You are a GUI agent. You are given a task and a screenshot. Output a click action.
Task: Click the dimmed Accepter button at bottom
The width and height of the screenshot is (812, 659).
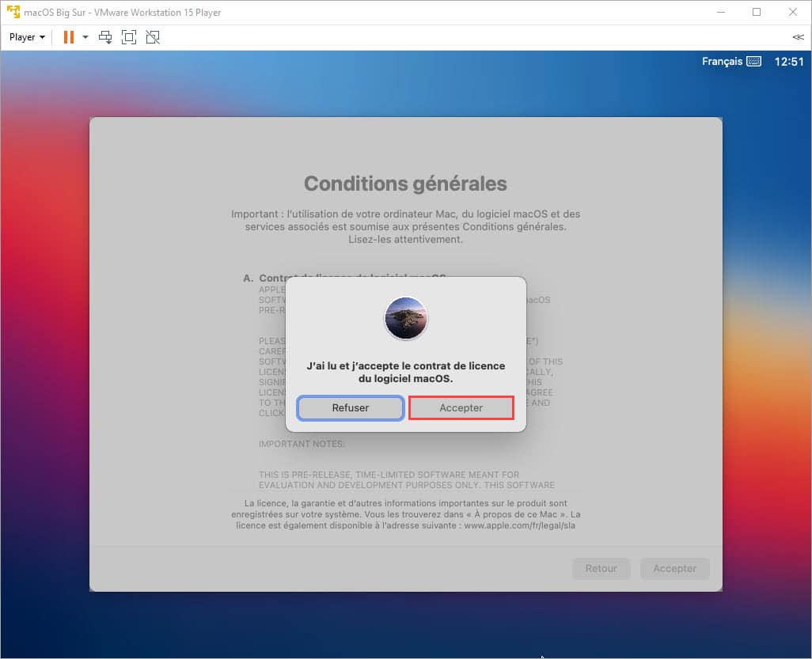coord(674,568)
